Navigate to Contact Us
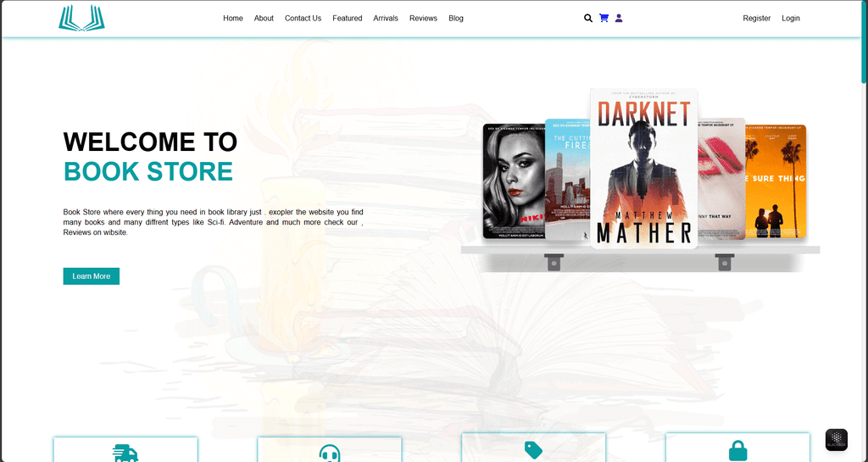This screenshot has width=868, height=462. [303, 18]
